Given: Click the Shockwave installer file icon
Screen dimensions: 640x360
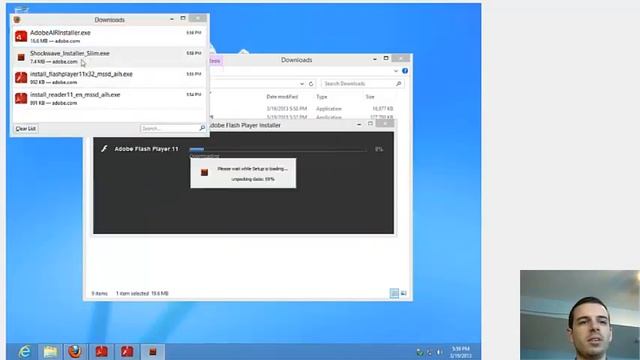Looking at the screenshot, I should click(21, 57).
